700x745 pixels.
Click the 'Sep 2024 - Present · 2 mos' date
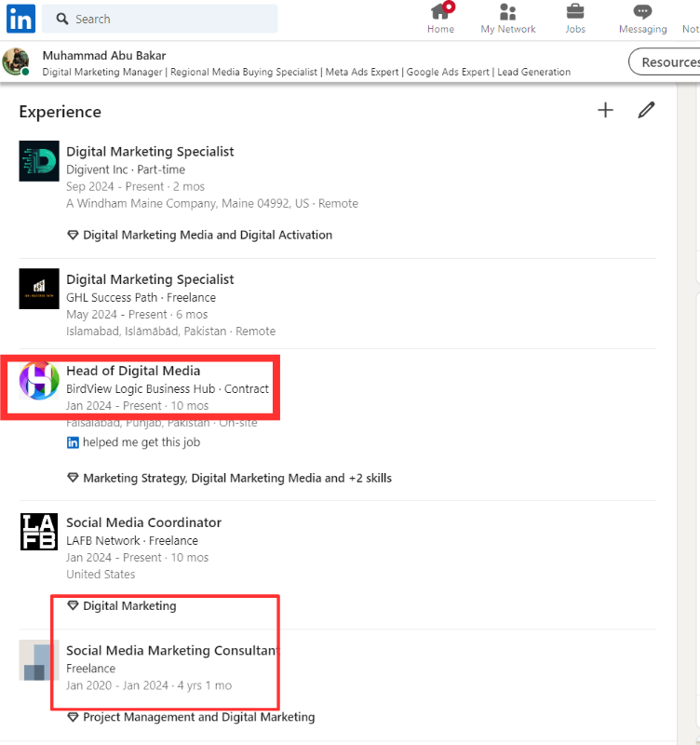click(x=135, y=187)
